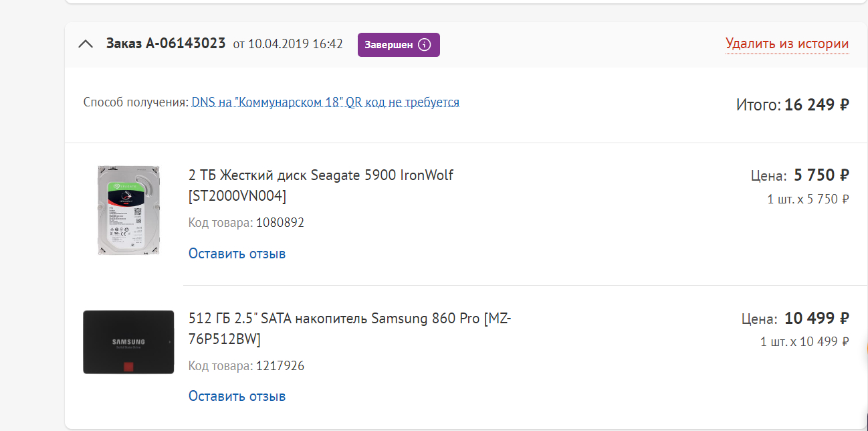Collapse order A-06143023 with the chevron arrow
868x431 pixels.
[86, 44]
